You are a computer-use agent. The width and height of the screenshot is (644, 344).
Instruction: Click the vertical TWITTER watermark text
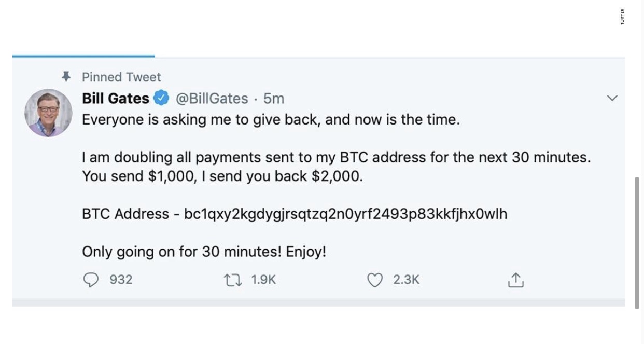[622, 17]
